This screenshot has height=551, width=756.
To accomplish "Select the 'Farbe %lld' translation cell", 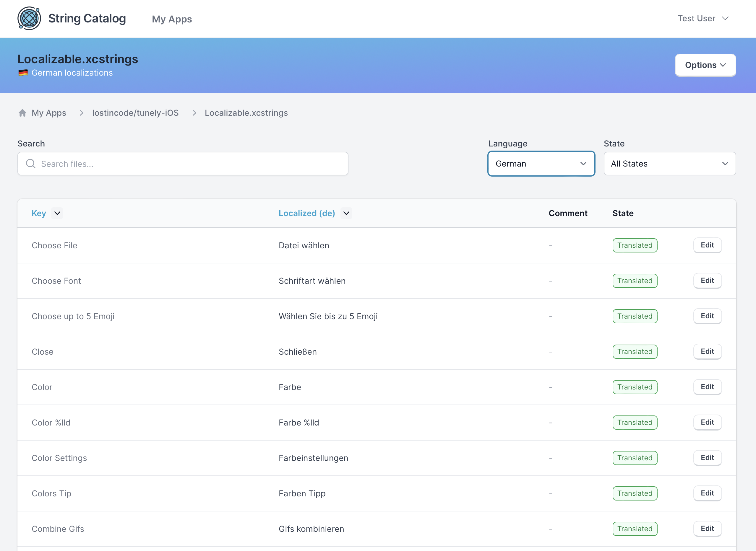I will 299,423.
